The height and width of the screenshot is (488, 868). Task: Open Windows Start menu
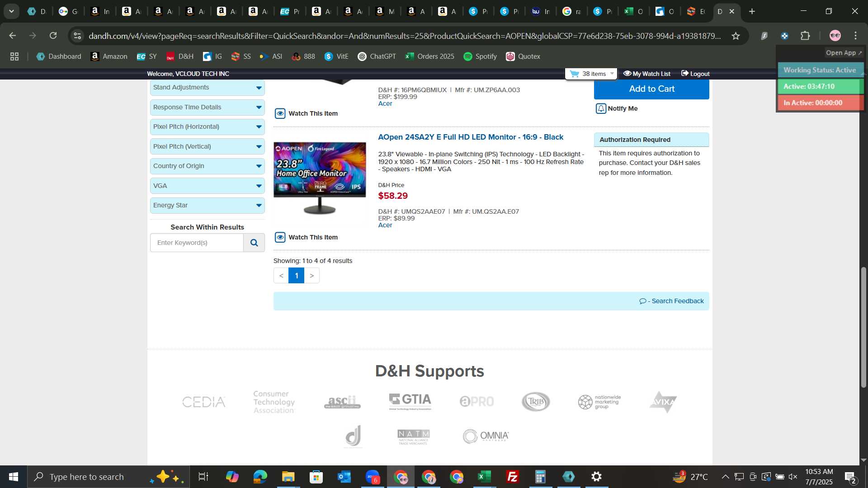[14, 477]
